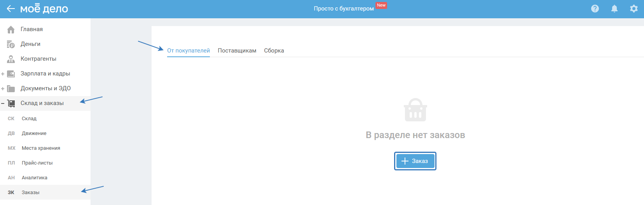
Task: Click the red New badge
Action: 381,5
